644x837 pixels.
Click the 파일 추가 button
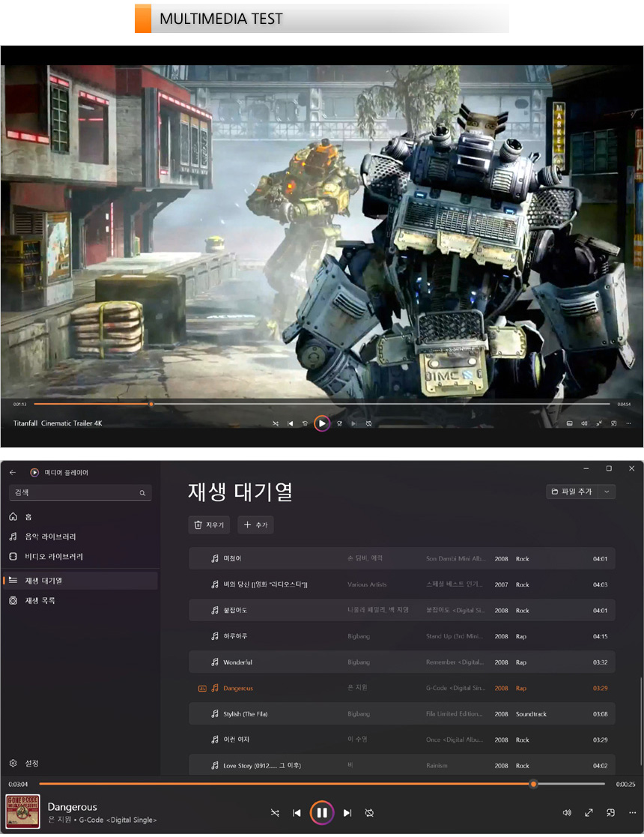click(571, 492)
